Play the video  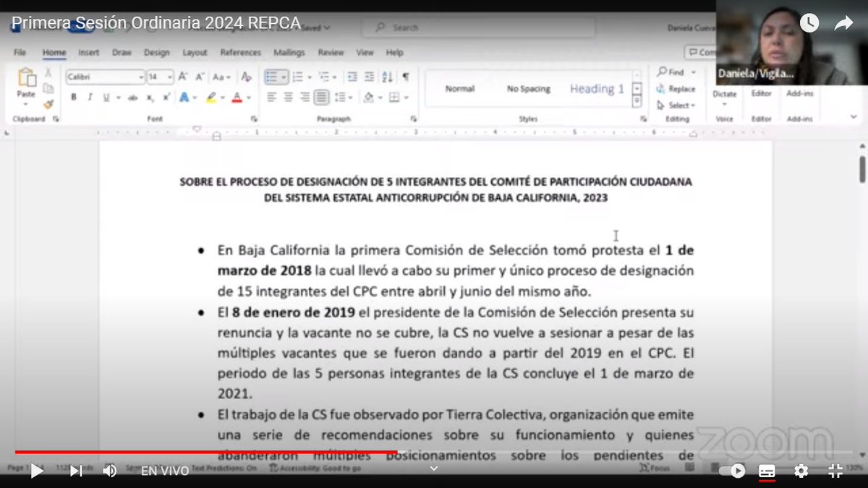pyautogui.click(x=37, y=471)
